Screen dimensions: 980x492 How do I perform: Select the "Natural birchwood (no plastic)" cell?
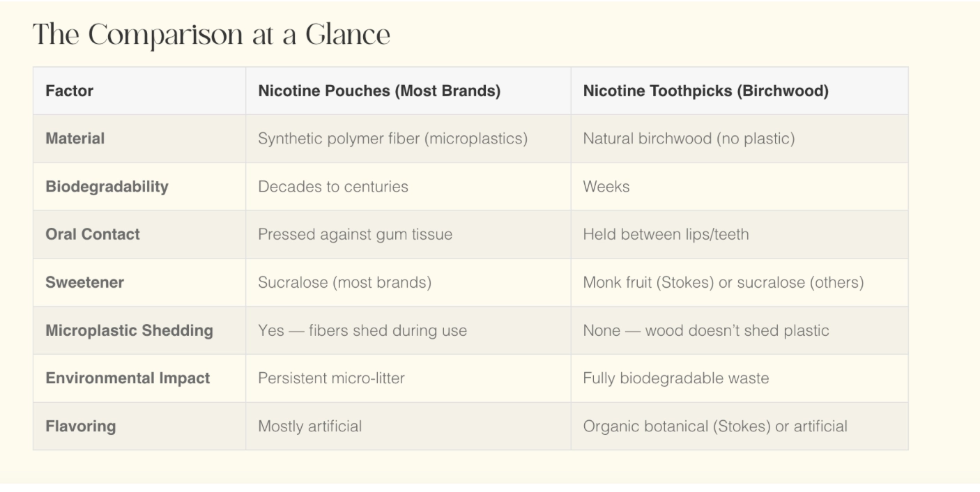689,139
